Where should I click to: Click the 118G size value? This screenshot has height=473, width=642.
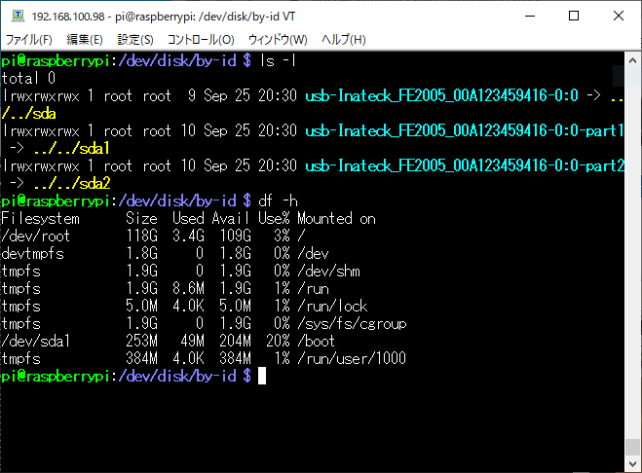[142, 236]
